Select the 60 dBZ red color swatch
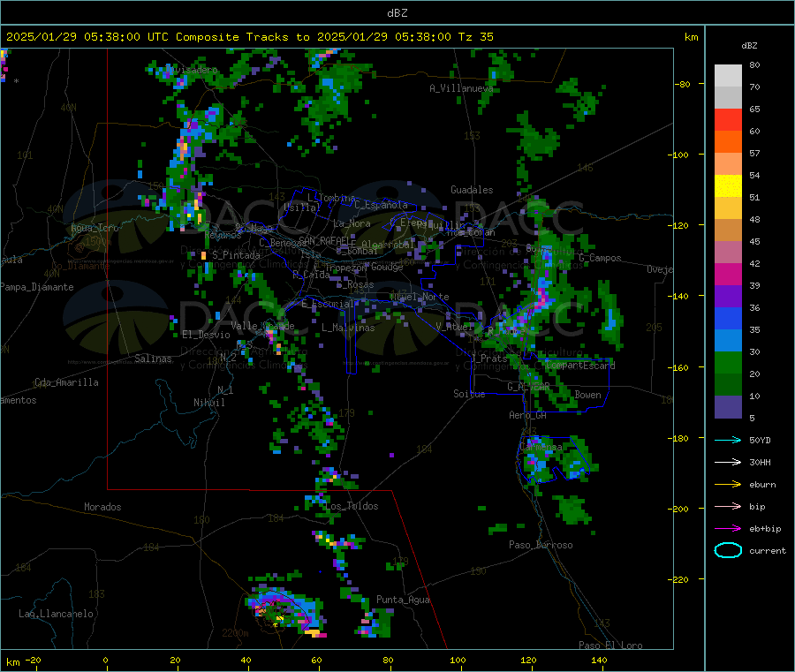 tap(728, 119)
